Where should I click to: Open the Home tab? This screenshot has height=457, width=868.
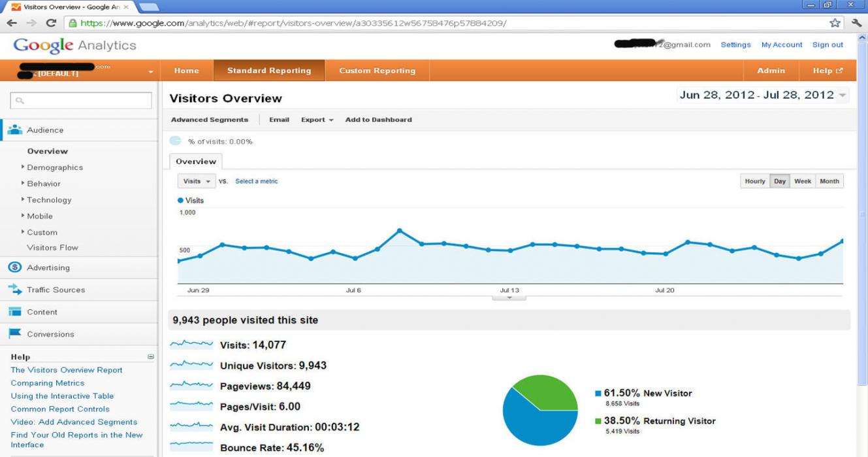tap(187, 71)
